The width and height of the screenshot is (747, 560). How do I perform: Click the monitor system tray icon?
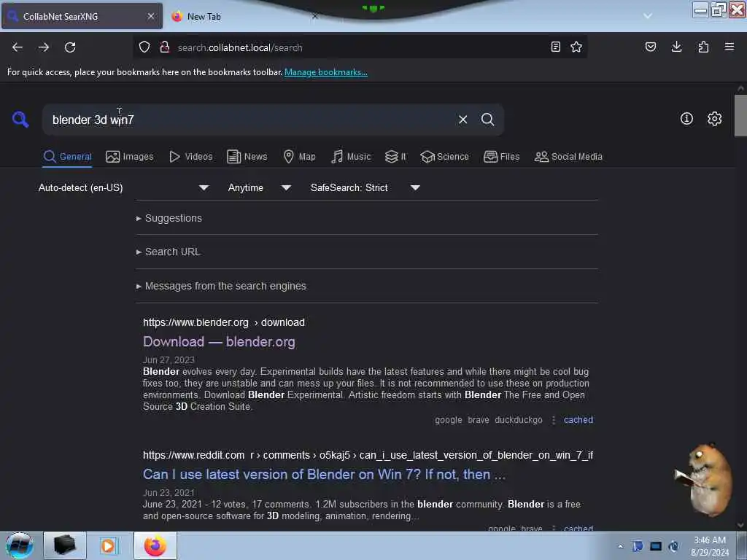click(656, 546)
